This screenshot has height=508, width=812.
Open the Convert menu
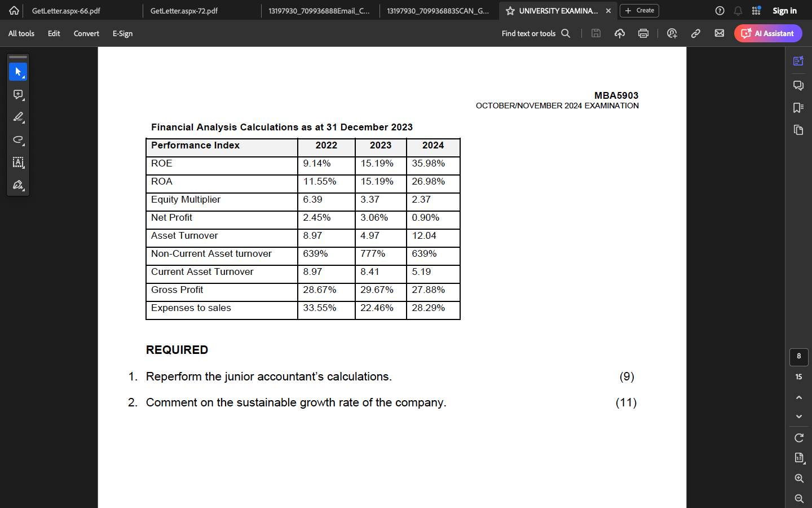pos(86,33)
